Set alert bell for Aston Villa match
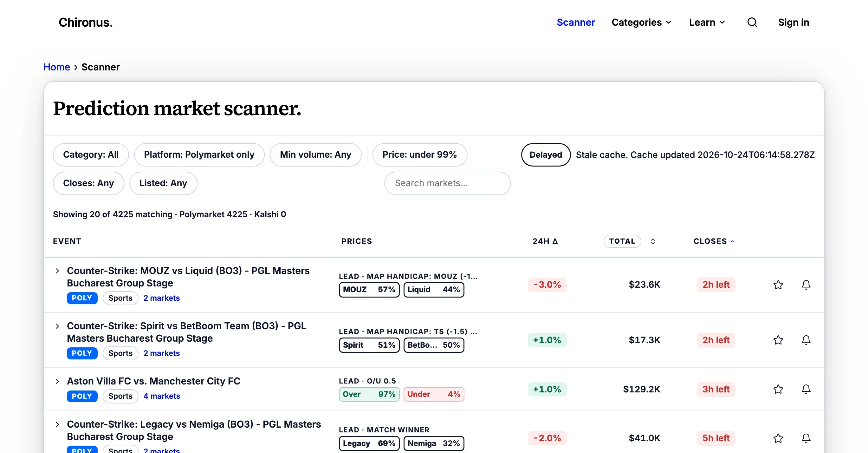 click(806, 389)
